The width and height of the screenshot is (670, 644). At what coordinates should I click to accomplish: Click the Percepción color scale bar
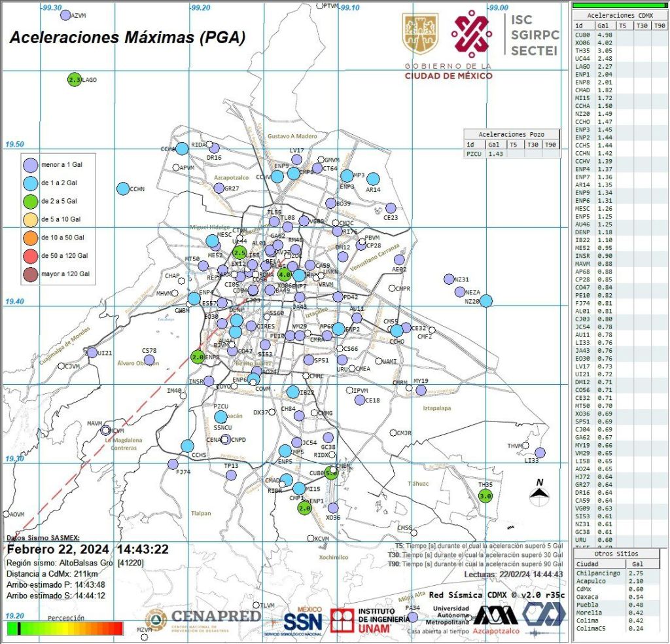tap(65, 628)
